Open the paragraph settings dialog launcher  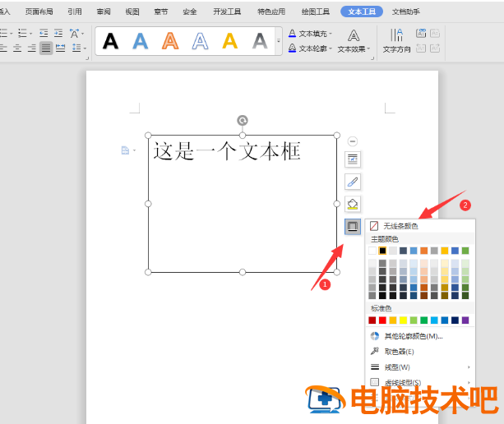[87, 58]
